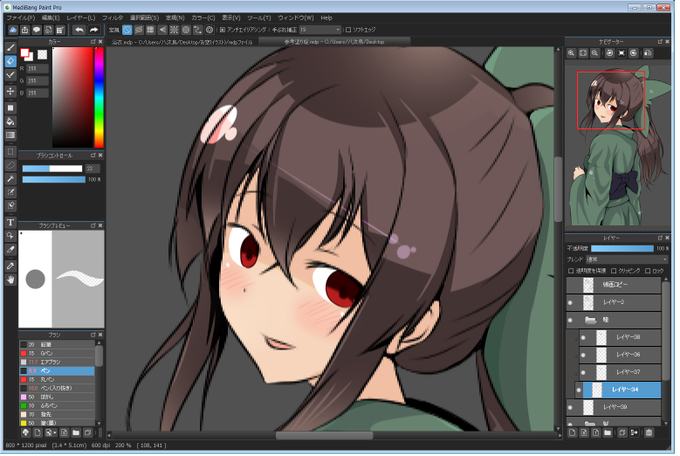Select the Hand tool

[x=11, y=280]
